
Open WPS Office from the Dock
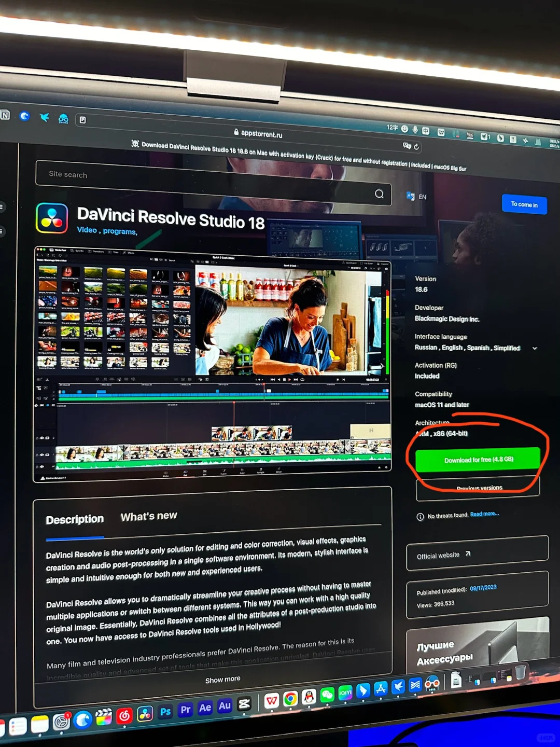click(272, 701)
